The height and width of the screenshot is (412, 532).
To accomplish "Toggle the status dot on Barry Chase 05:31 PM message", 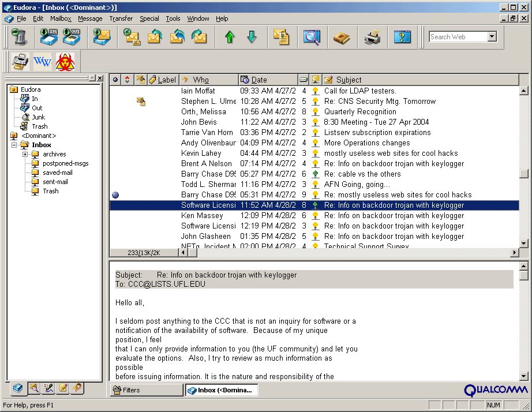I will coord(115,195).
